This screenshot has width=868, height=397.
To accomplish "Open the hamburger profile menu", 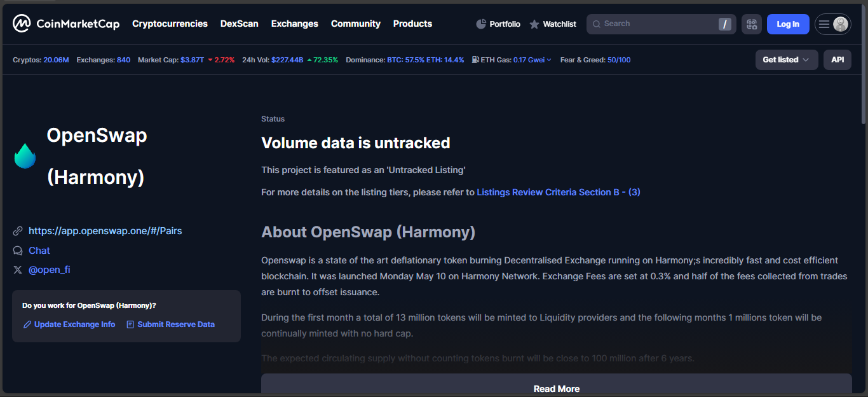I will pyautogui.click(x=832, y=24).
